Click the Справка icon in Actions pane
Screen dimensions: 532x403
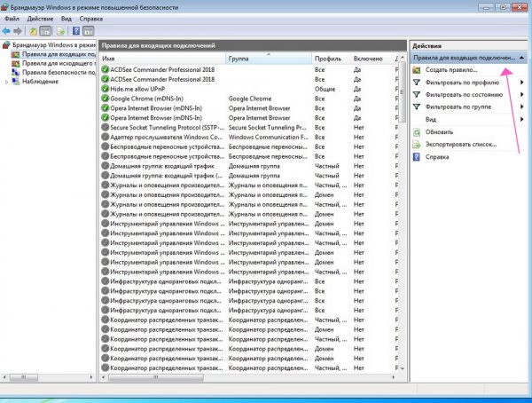(417, 156)
